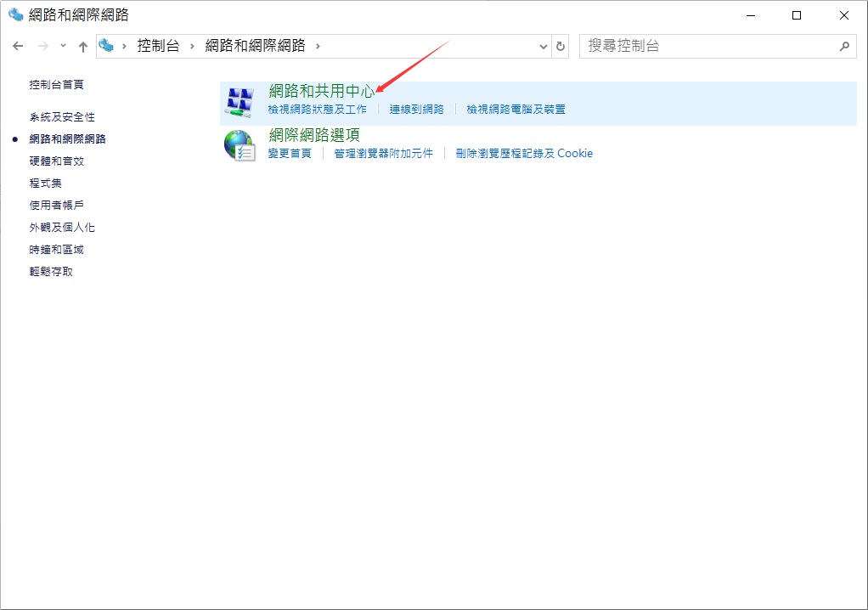Expand chevron after 網路和網際網路 in breadcrumb

click(318, 47)
